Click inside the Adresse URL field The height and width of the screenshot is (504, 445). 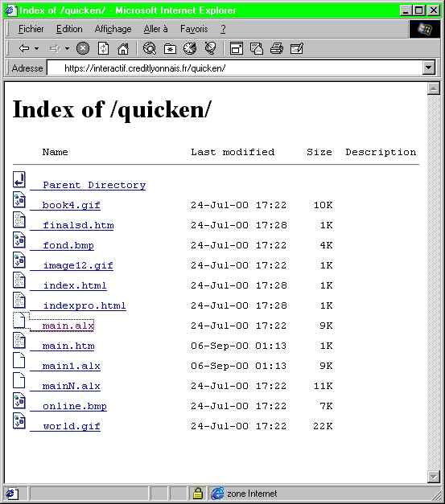pos(235,68)
